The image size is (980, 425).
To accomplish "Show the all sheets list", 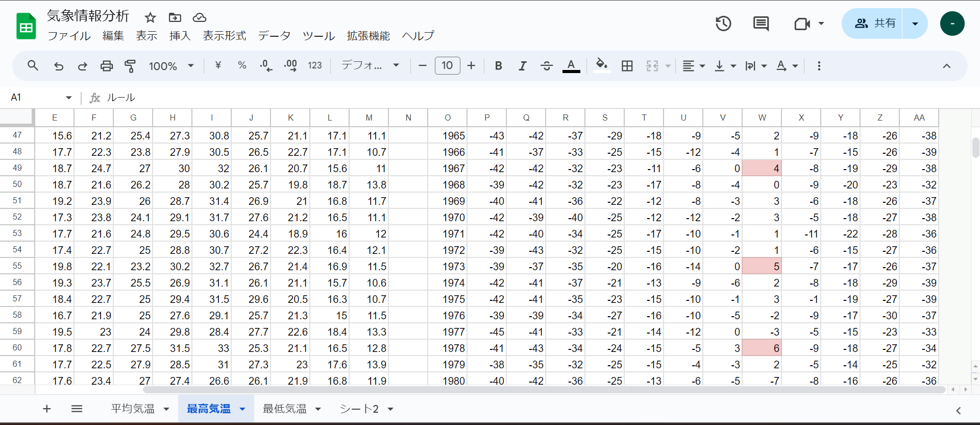I will (77, 409).
